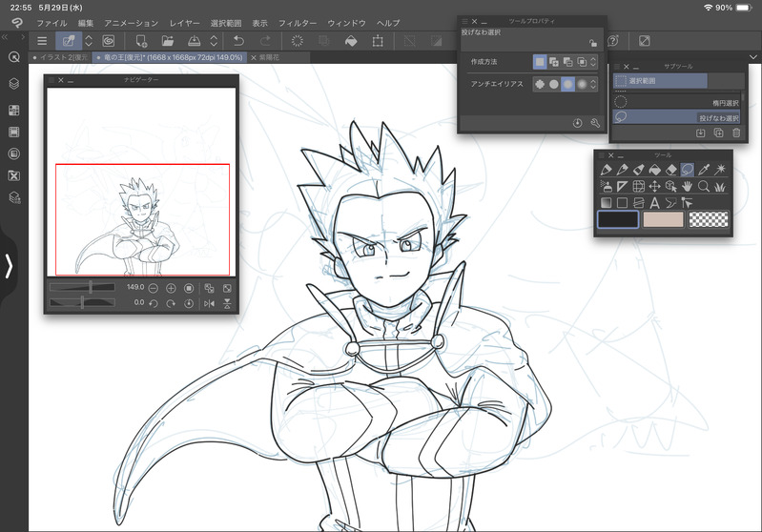Toggle the lock icon in Tool Property palette
This screenshot has height=532, width=762.
(x=593, y=43)
